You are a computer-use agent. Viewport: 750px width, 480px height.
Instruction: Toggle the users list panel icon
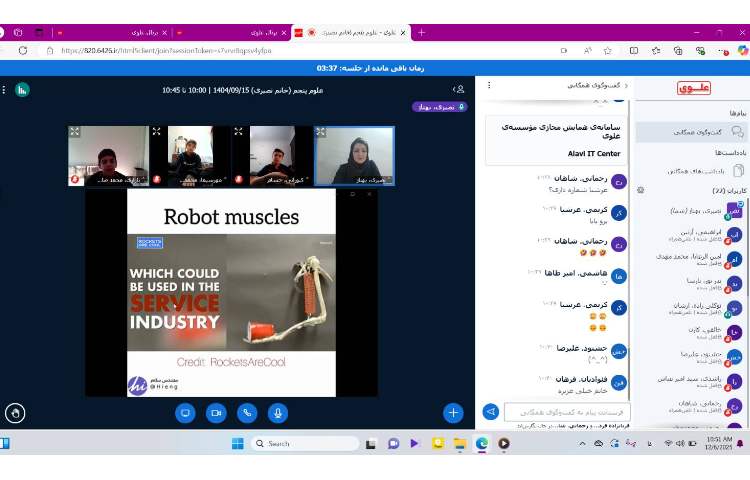[458, 89]
